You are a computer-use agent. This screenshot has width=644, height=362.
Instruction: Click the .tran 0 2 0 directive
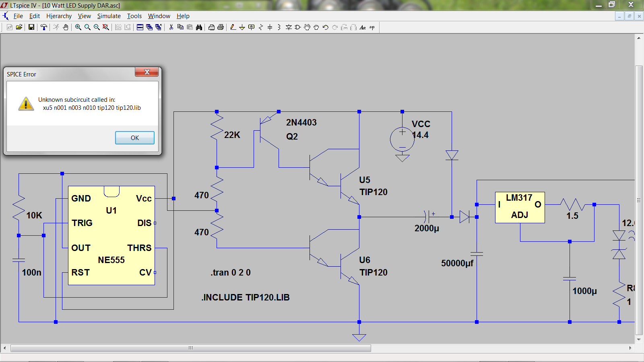pyautogui.click(x=231, y=272)
